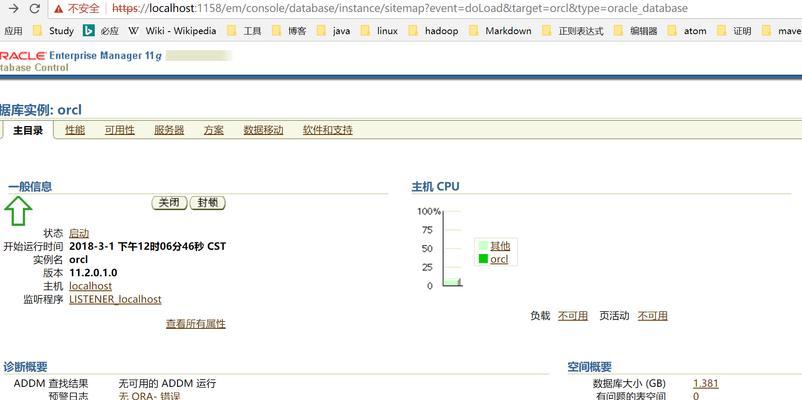This screenshot has height=400, width=802.
Task: Click the dark green orcl legend swatch
Action: [x=483, y=259]
